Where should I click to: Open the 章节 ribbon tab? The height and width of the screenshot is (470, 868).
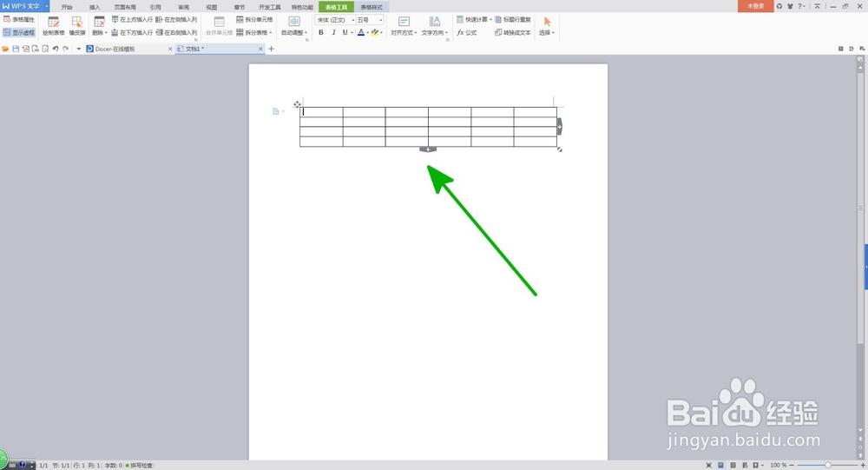(240, 7)
